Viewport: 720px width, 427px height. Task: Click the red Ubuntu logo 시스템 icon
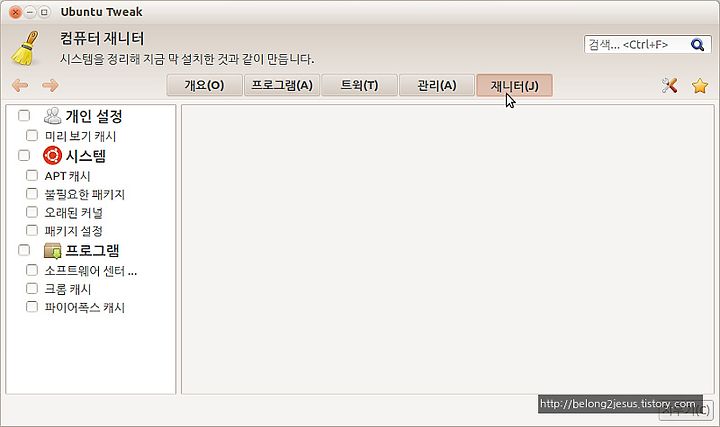[x=52, y=156]
